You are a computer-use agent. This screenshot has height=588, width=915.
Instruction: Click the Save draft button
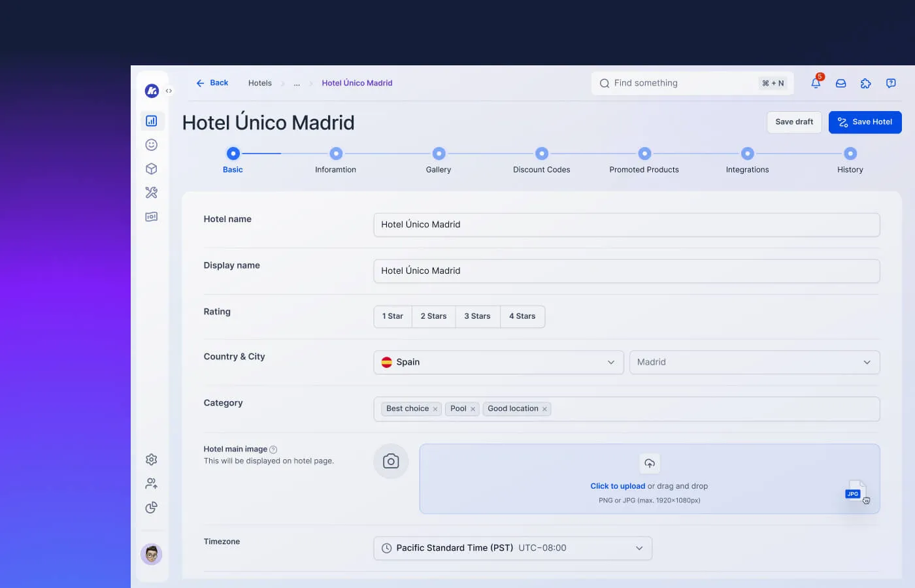[x=794, y=122]
